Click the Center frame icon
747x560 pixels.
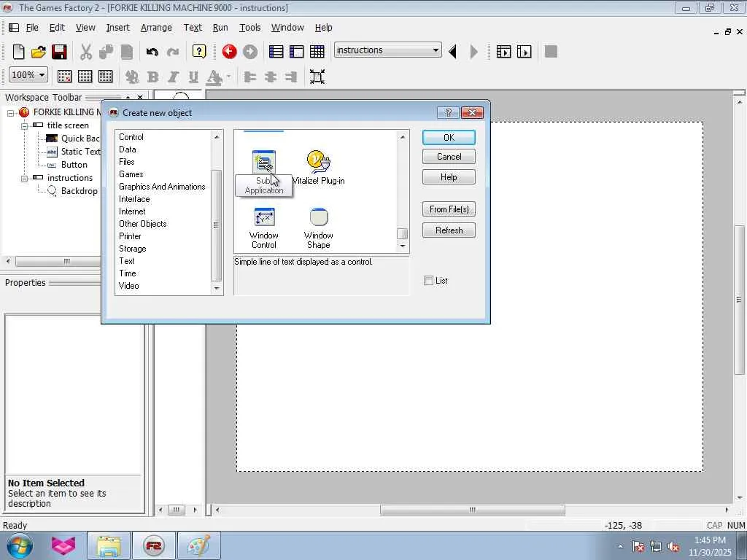coord(317,77)
